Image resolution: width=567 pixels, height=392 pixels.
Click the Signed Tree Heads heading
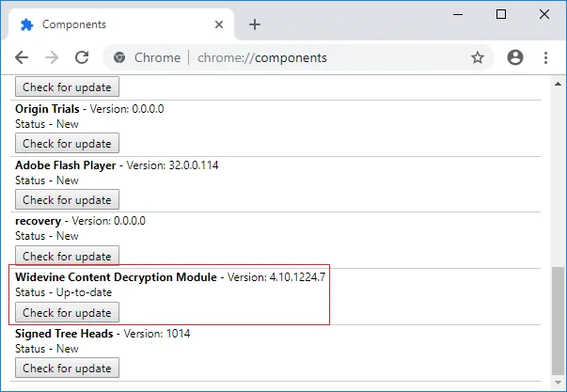coord(64,334)
